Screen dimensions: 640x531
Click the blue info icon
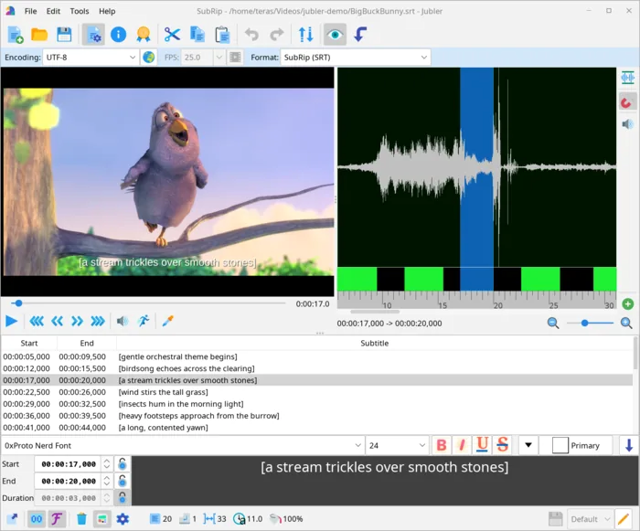[118, 34]
